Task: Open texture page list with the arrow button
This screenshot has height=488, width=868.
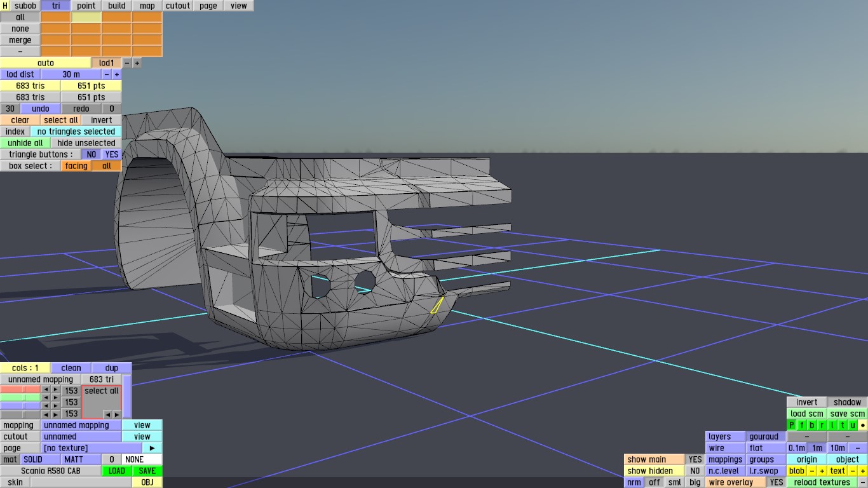Action: [153, 448]
